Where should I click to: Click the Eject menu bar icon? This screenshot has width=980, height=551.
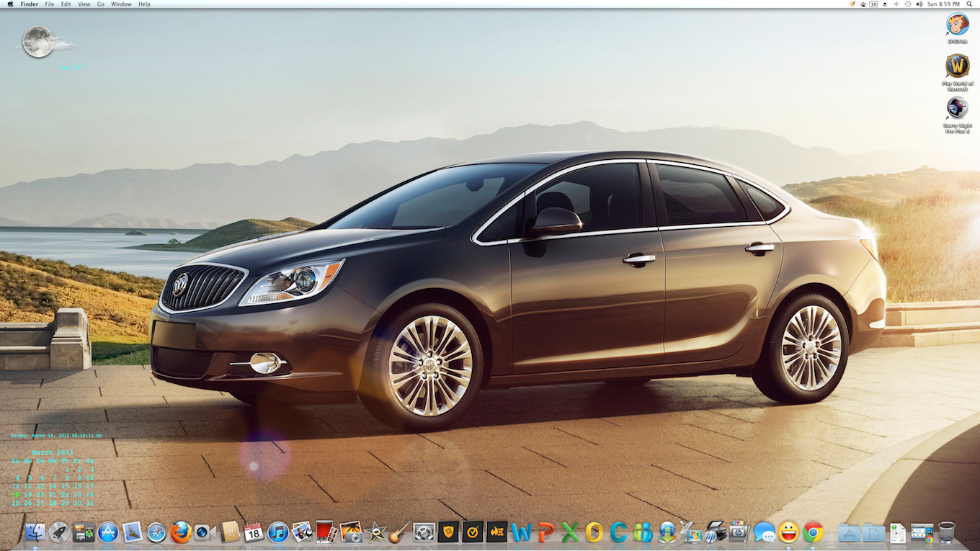[x=886, y=4]
